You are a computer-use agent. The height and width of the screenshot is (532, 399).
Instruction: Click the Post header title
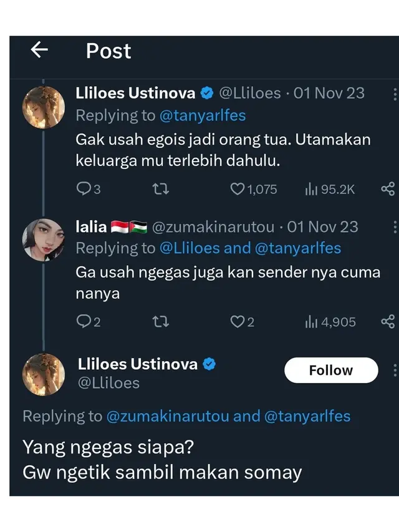pos(107,51)
